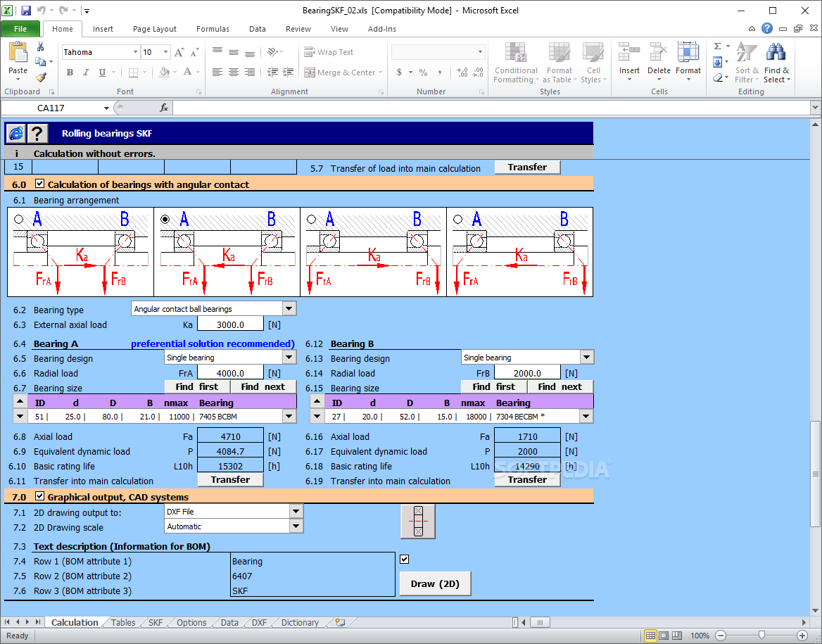
Task: Open Bearing A size list dropdown
Action: pos(289,417)
